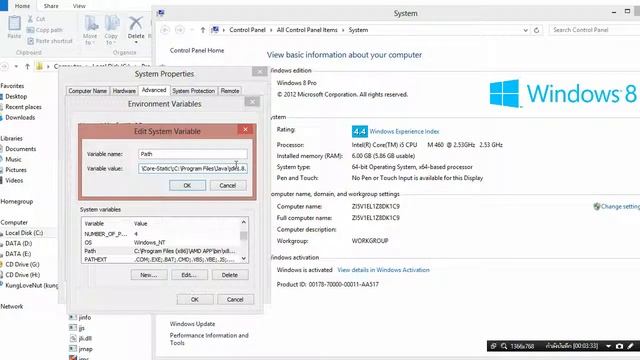The image size is (640, 360).
Task: Click the jli.dll file icon
Action: pyautogui.click(x=73, y=338)
